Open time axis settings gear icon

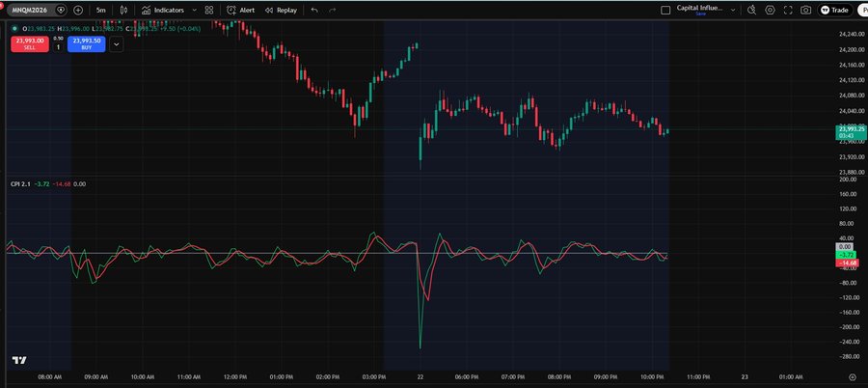click(x=852, y=377)
